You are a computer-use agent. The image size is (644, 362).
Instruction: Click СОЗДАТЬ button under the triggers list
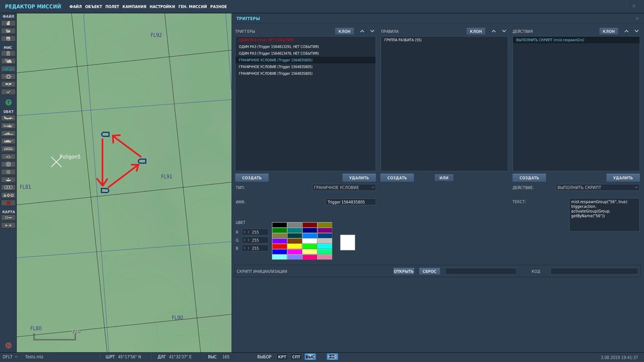(252, 178)
